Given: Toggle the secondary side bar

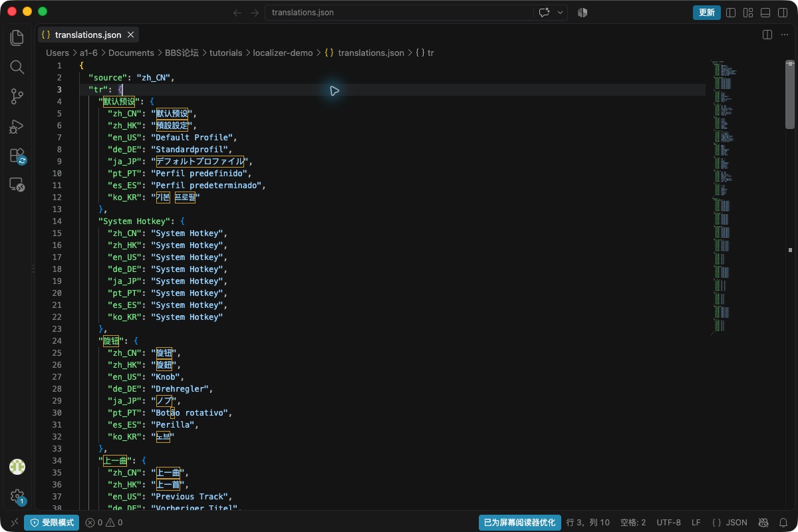Looking at the screenshot, I should coord(783,13).
